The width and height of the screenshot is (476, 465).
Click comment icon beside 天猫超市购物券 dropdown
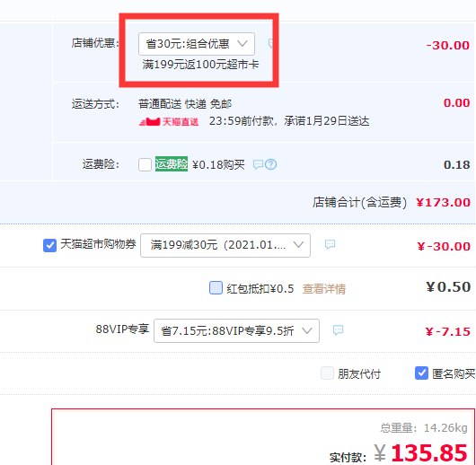point(330,245)
